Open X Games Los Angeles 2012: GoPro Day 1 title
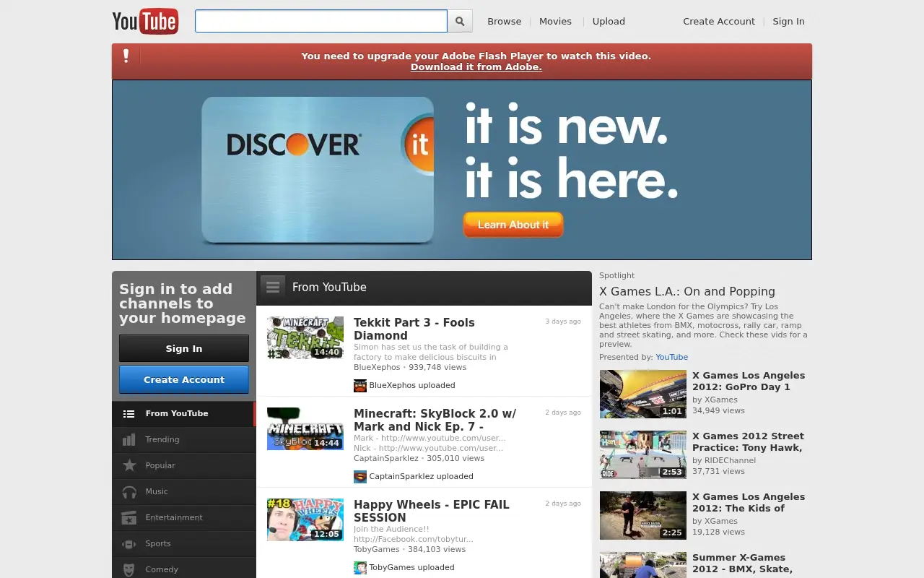924x578 pixels. [x=749, y=381]
